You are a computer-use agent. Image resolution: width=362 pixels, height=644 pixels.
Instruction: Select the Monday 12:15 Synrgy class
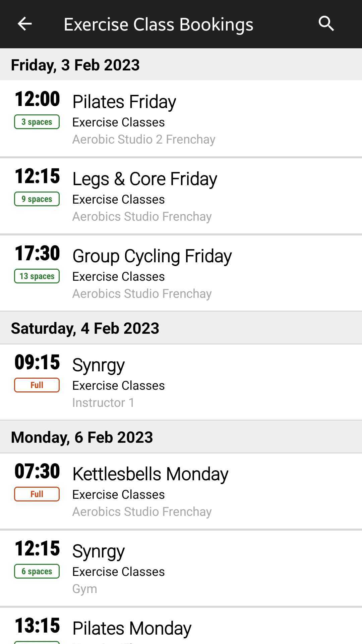coord(99,551)
